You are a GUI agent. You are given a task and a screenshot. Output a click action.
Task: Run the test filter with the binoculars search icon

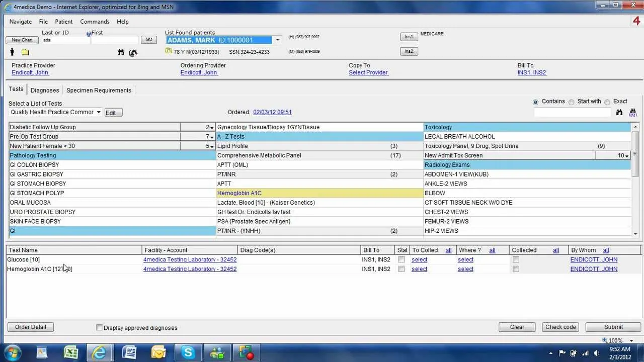coord(619,112)
